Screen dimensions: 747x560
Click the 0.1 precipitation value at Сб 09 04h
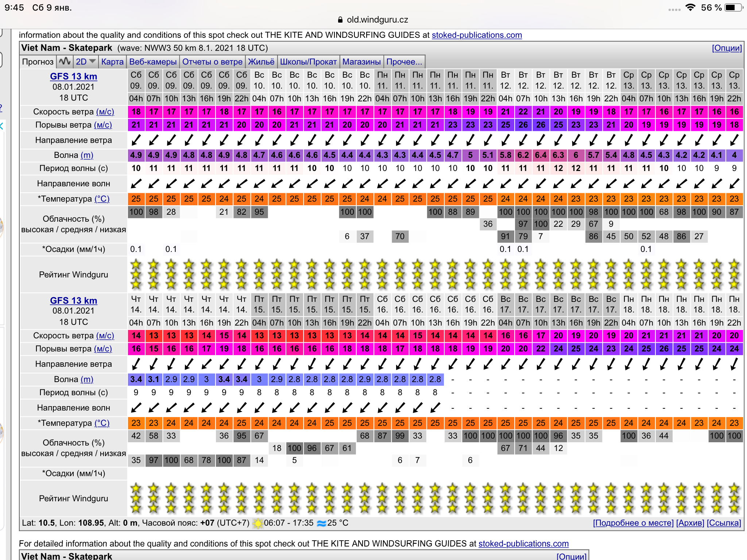coord(136,249)
